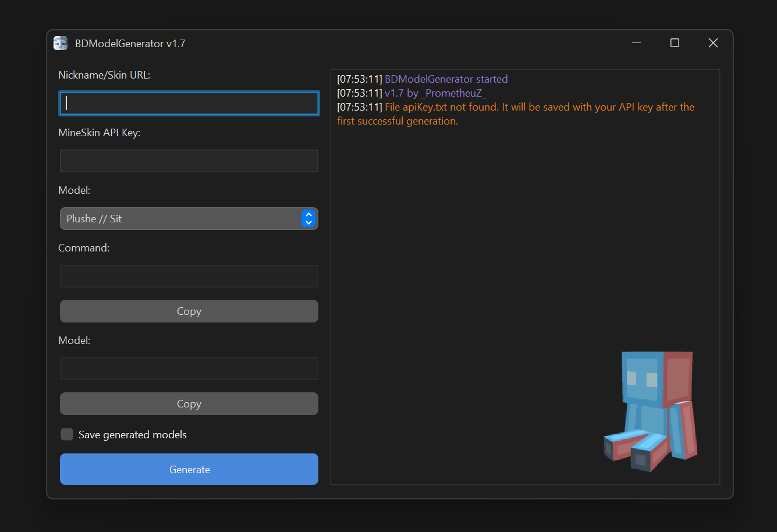Click the Command output field

[189, 276]
